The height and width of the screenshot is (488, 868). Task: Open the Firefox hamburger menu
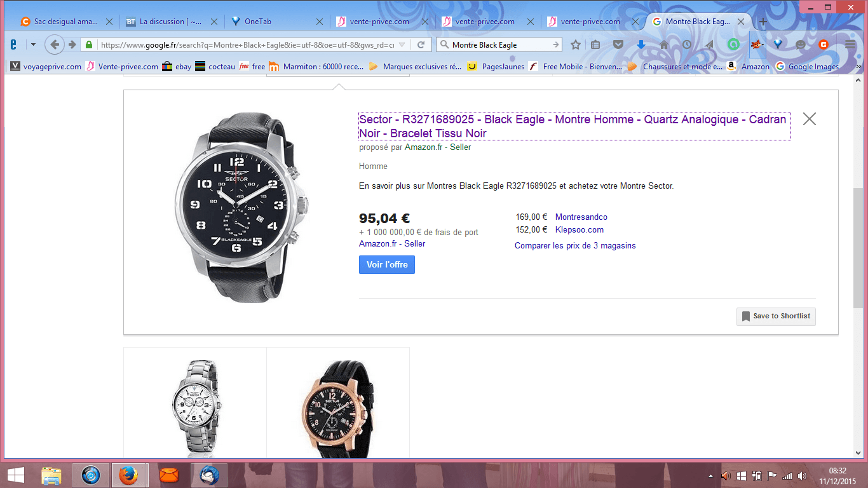click(x=851, y=44)
